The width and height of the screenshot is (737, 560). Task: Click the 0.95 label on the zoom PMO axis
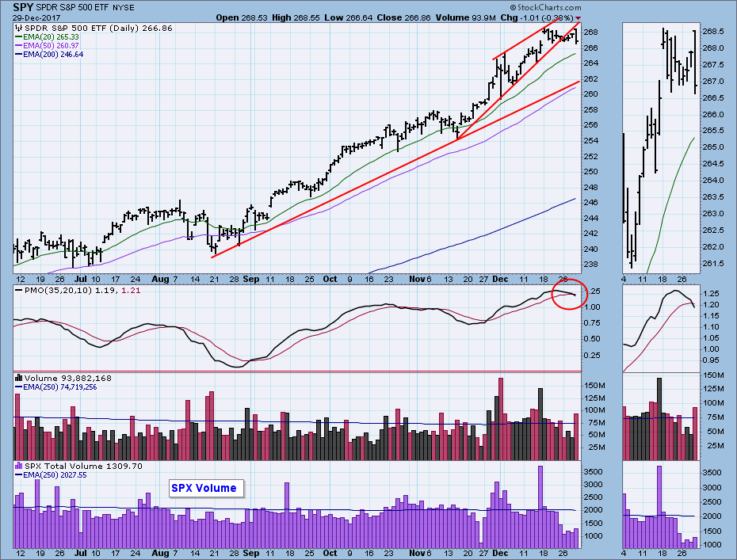tap(711, 360)
